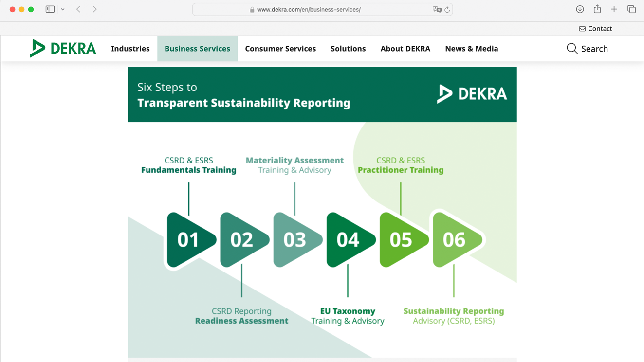
Task: Click step 05 triangle in infographic
Action: 403,240
